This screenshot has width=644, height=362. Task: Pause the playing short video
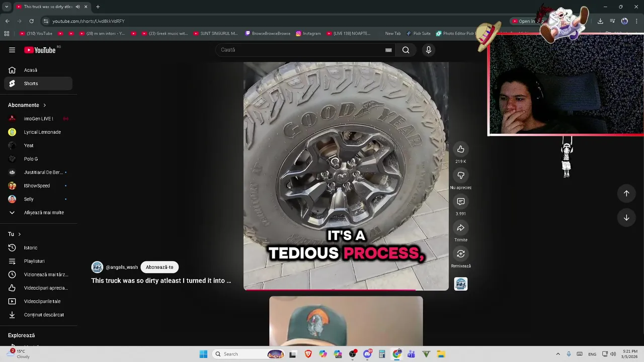346,176
